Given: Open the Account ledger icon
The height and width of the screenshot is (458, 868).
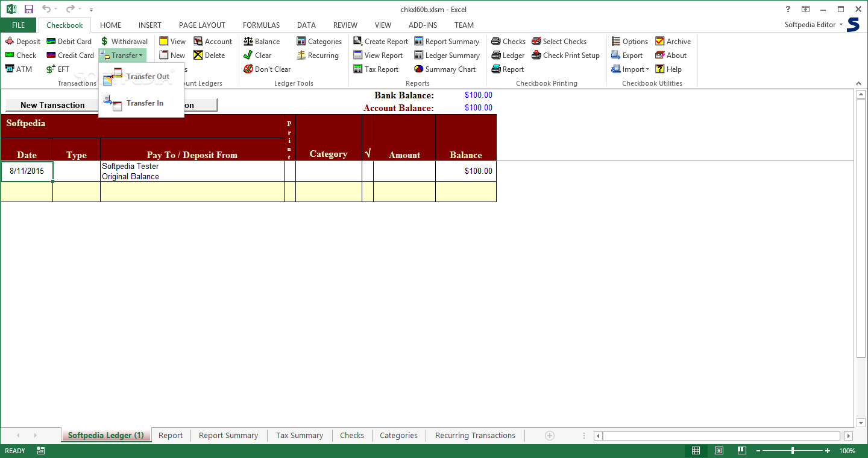Looking at the screenshot, I should [198, 42].
